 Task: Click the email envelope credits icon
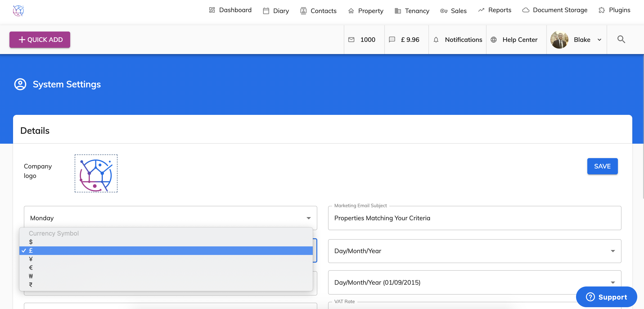pos(351,40)
